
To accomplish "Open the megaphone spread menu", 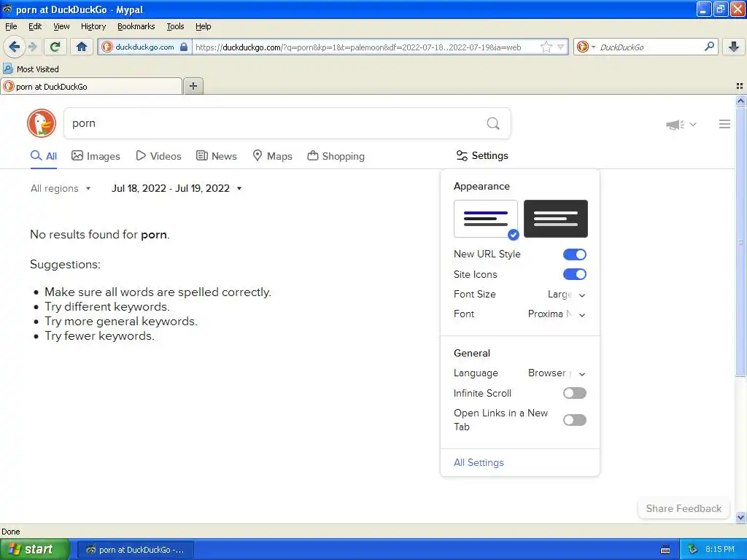I will [681, 124].
